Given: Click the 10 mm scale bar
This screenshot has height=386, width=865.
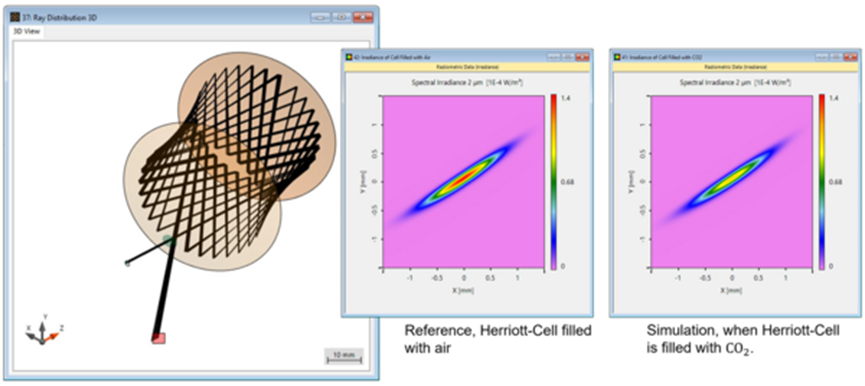Looking at the screenshot, I should 344,357.
